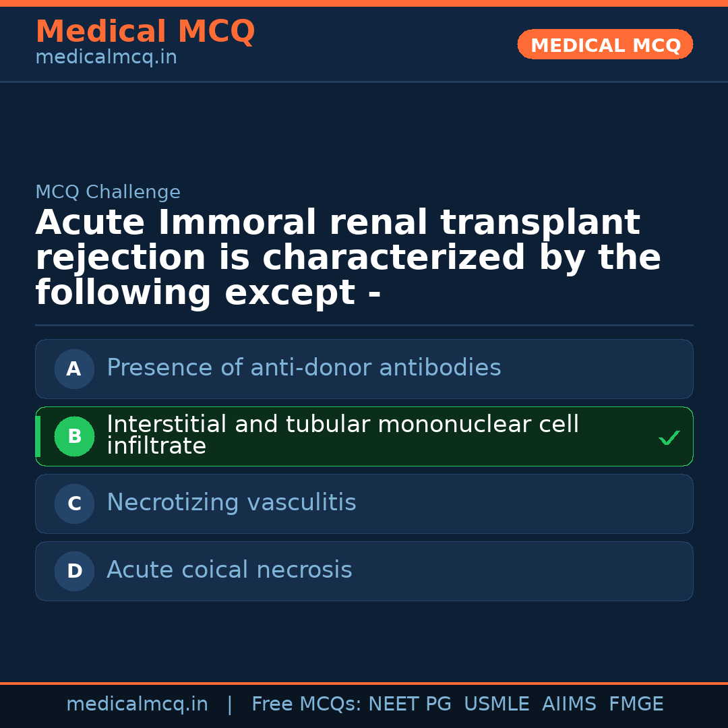Click the green checkmark on option B
Image resolution: width=728 pixels, height=728 pixels.
tap(669, 438)
